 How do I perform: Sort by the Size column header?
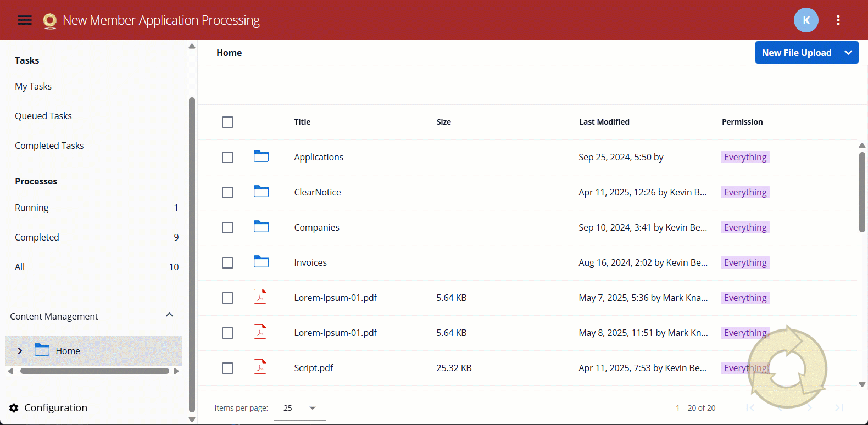pyautogui.click(x=444, y=122)
